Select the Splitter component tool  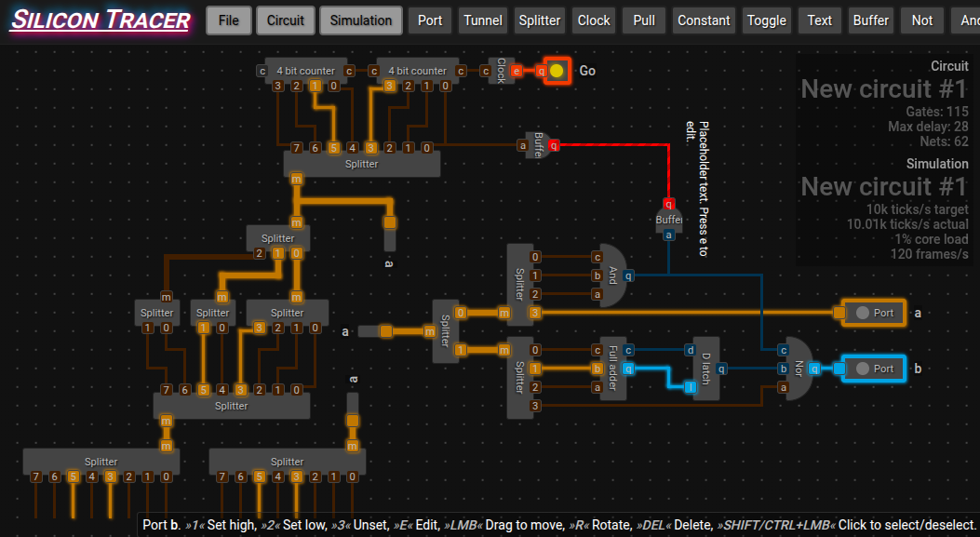coord(540,20)
